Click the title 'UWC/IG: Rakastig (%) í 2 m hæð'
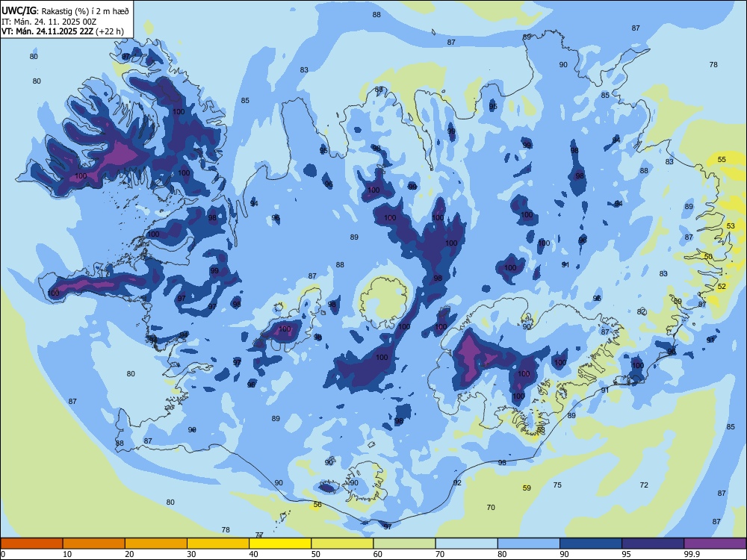This screenshot has width=747, height=560. 65,11
